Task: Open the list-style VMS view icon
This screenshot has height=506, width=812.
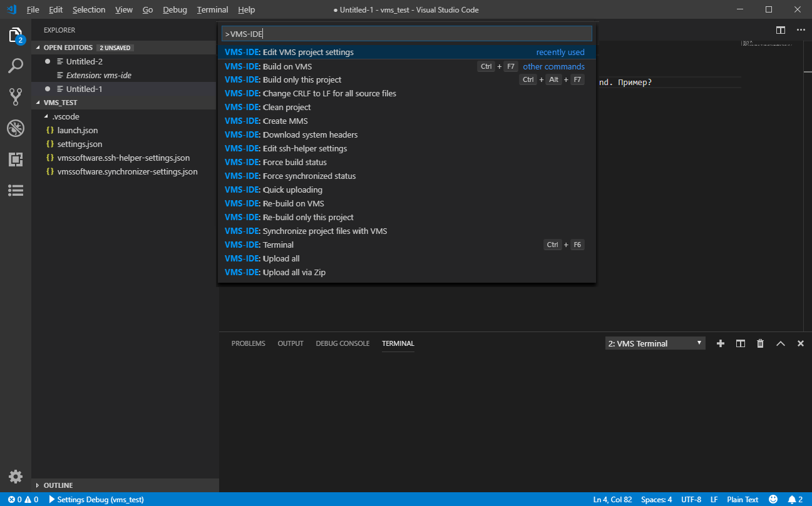Action: [x=16, y=190]
